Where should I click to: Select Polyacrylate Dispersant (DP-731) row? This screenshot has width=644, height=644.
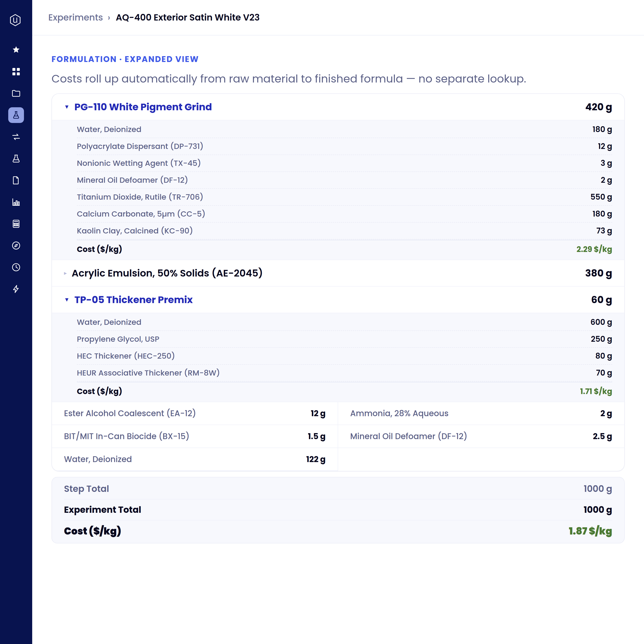344,146
